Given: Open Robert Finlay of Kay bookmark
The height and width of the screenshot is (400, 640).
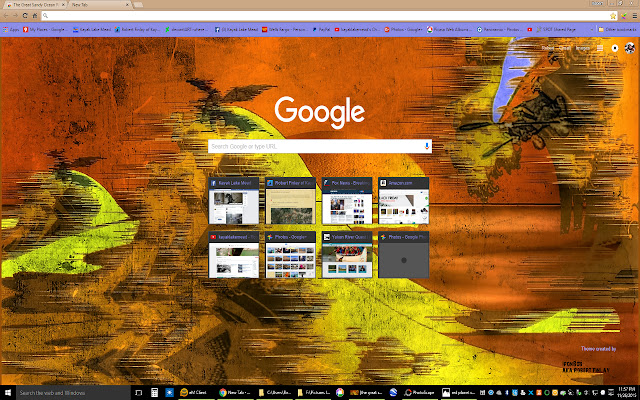Looking at the screenshot, I should point(137,29).
